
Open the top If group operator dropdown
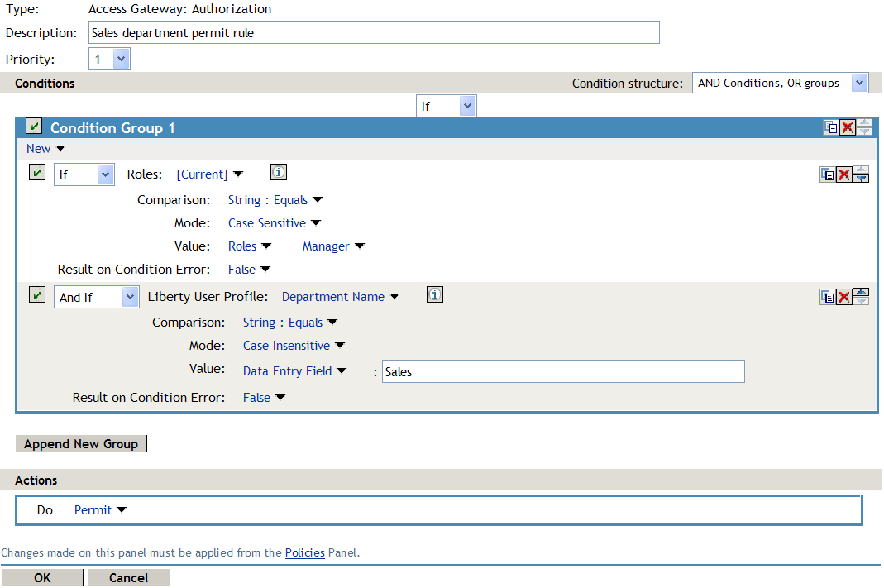[446, 106]
